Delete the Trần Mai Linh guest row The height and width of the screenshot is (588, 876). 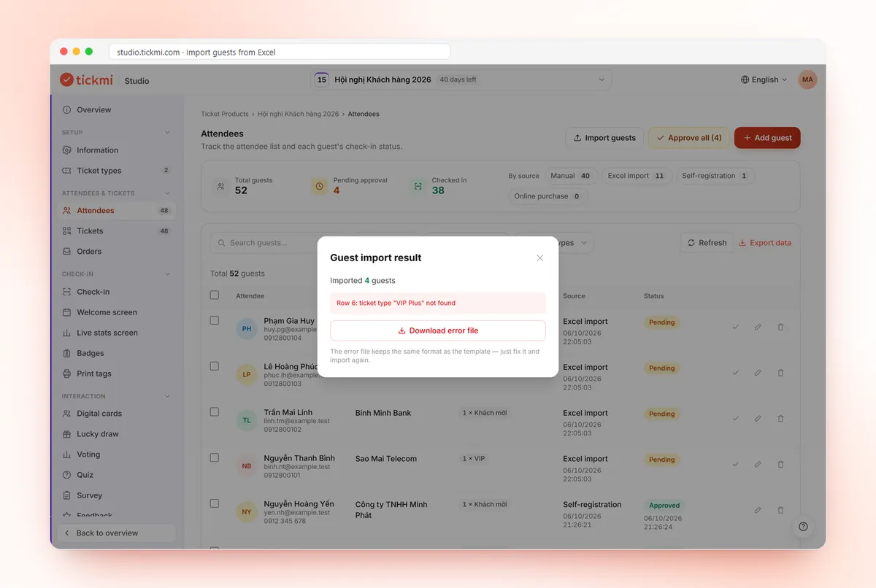click(x=780, y=419)
